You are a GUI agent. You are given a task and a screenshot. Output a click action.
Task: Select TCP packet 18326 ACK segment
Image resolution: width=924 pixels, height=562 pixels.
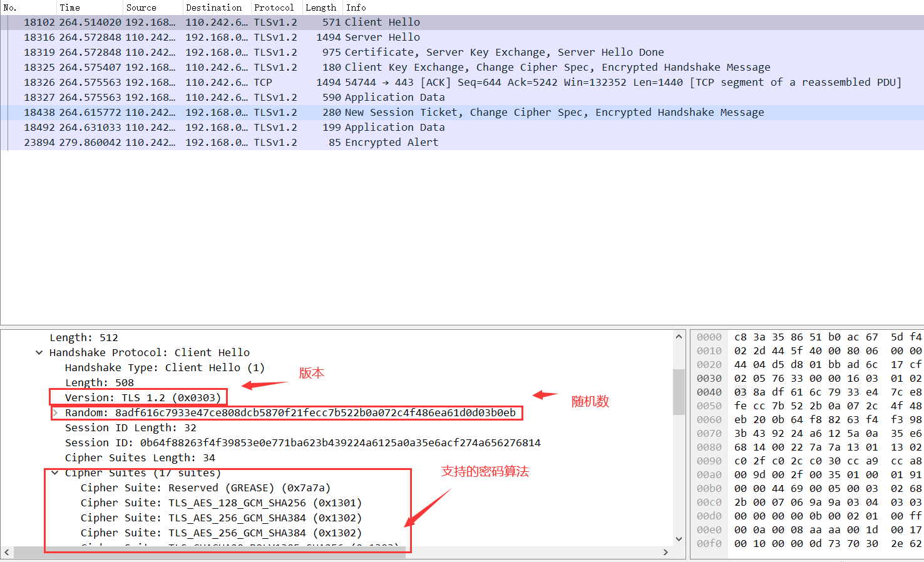(462, 83)
